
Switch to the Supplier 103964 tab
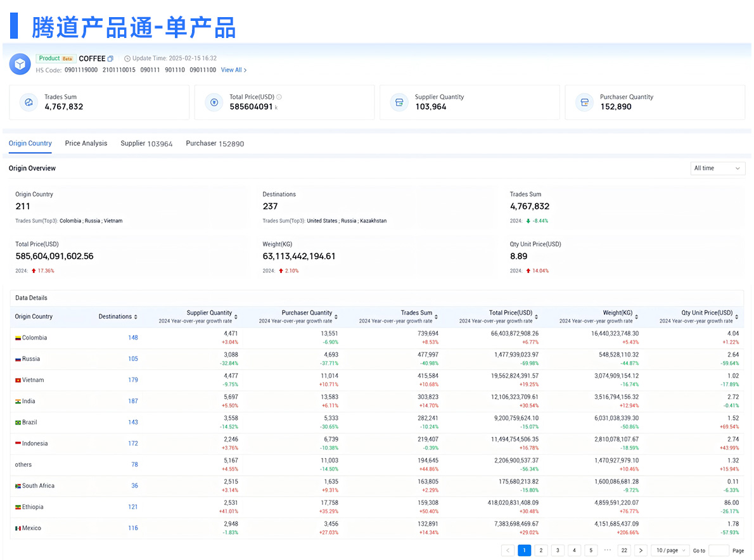click(x=146, y=143)
